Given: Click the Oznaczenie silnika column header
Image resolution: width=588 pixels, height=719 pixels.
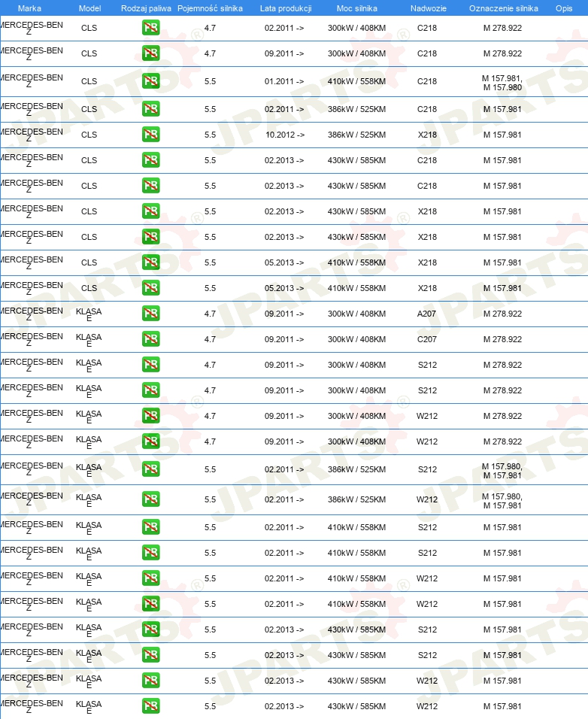Looking at the screenshot, I should 504,8.
